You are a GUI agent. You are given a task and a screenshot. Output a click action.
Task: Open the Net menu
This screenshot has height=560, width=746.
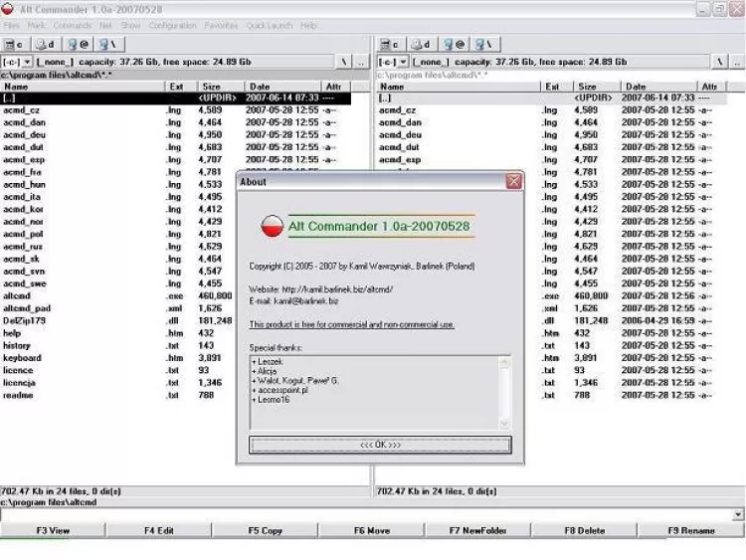coord(105,26)
